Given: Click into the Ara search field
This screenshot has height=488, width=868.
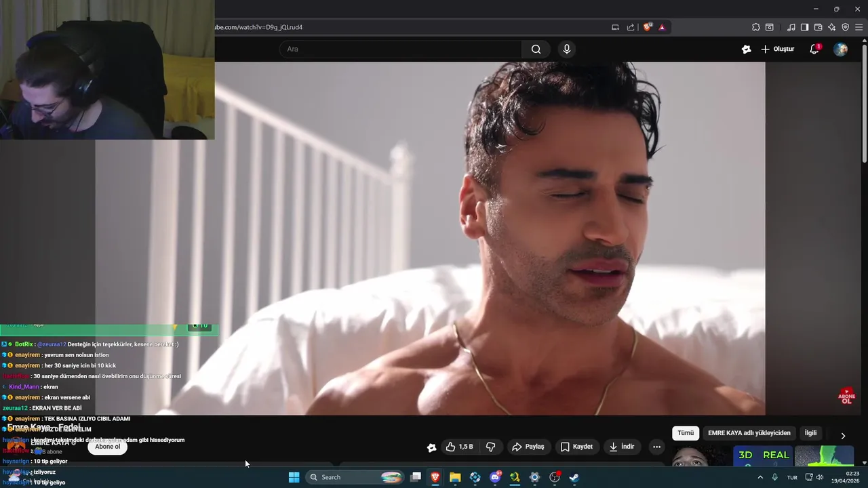Looking at the screenshot, I should tap(400, 49).
